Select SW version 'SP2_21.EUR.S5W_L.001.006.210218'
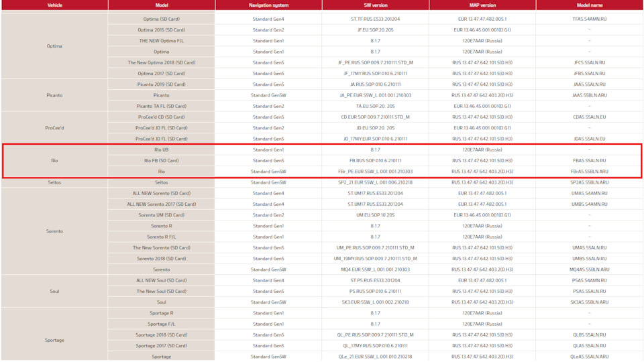The image size is (644, 362). point(376,182)
